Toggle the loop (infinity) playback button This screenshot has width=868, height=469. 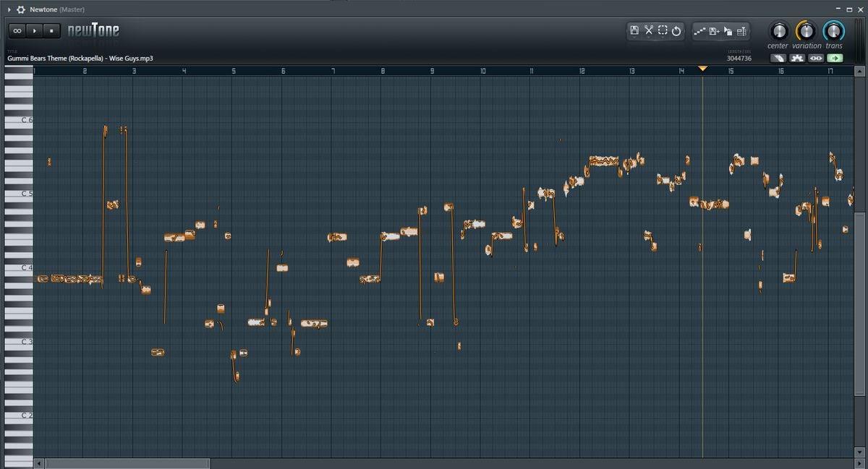17,31
